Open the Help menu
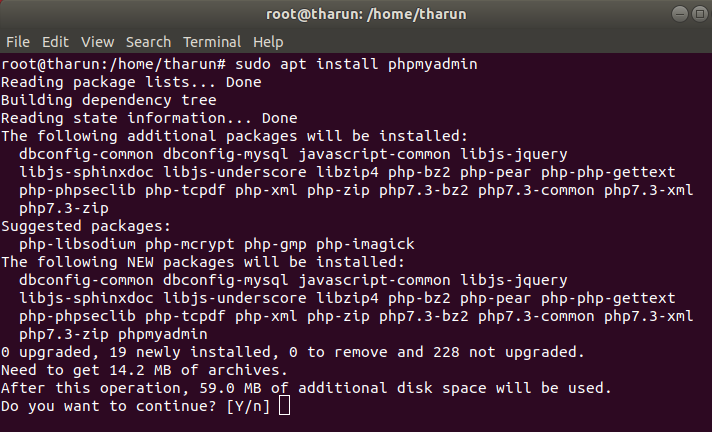 (268, 42)
